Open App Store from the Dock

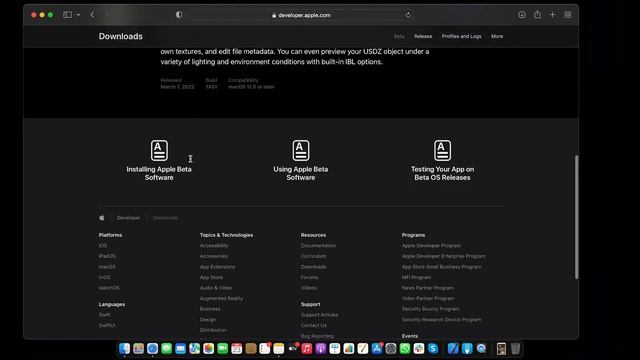377,349
